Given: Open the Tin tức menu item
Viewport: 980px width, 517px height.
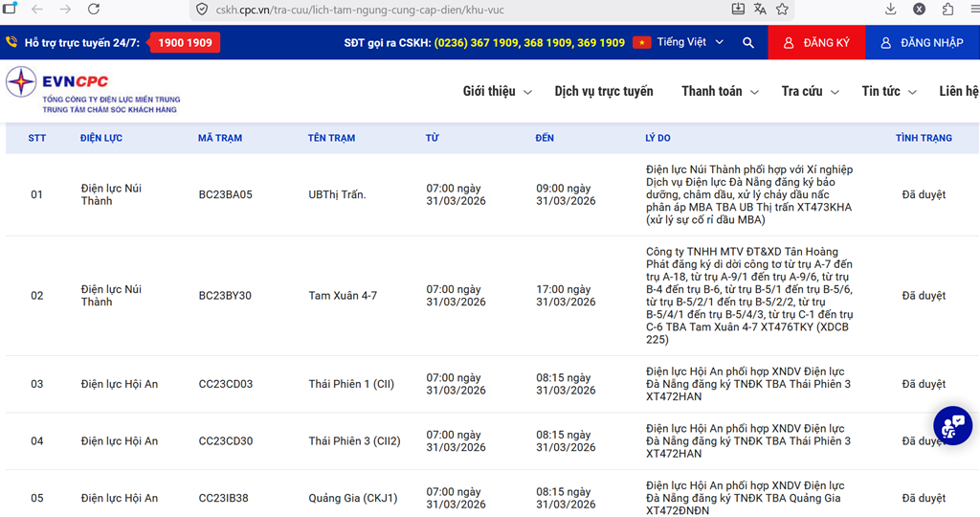Looking at the screenshot, I should pyautogui.click(x=888, y=91).
